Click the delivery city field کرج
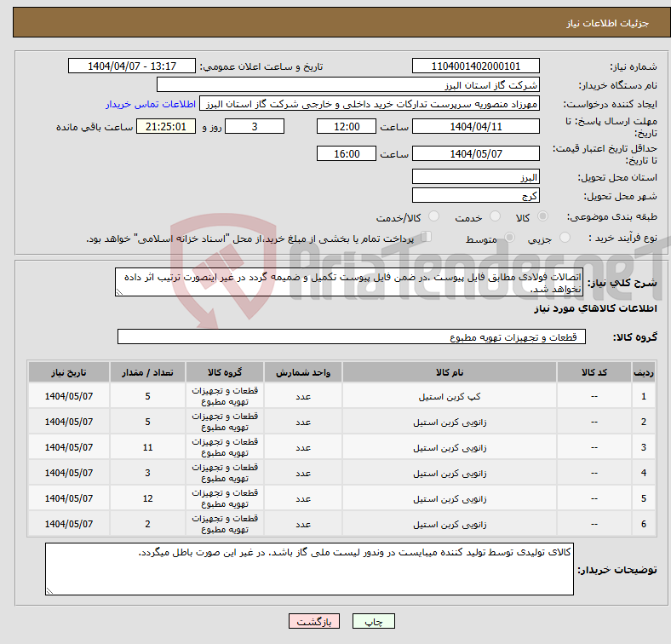 pos(475,195)
